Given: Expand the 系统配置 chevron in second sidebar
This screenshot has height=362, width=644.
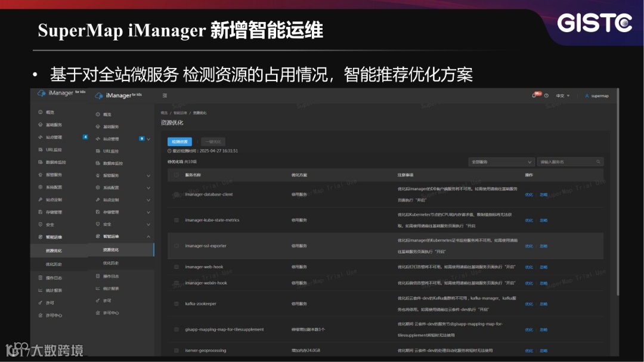Looking at the screenshot, I should click(148, 188).
